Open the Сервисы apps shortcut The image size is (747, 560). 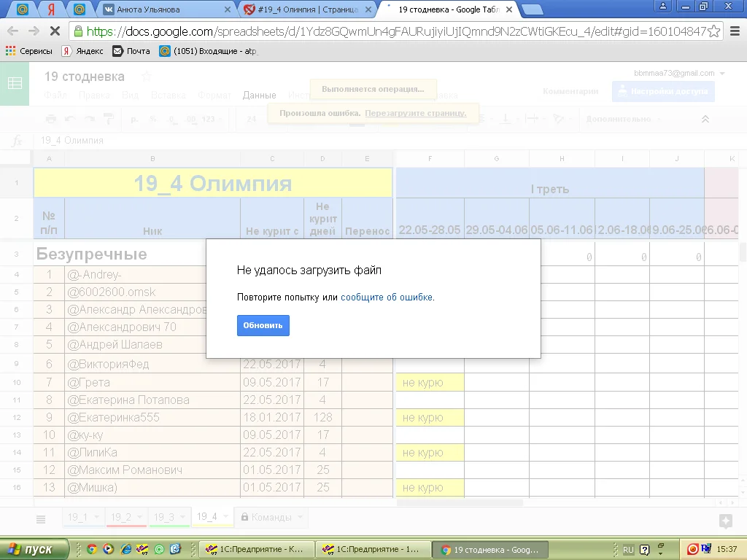29,51
